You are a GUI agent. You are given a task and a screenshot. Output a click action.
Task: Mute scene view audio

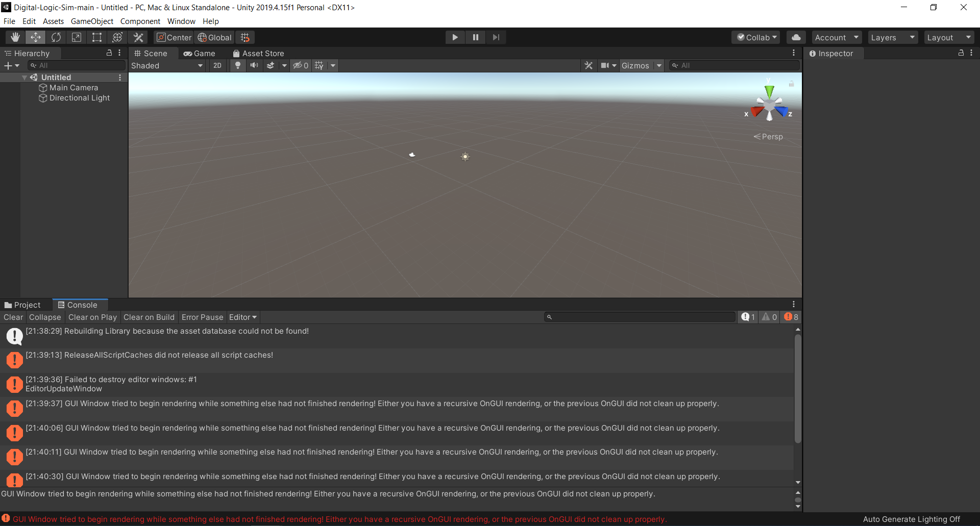tap(254, 65)
